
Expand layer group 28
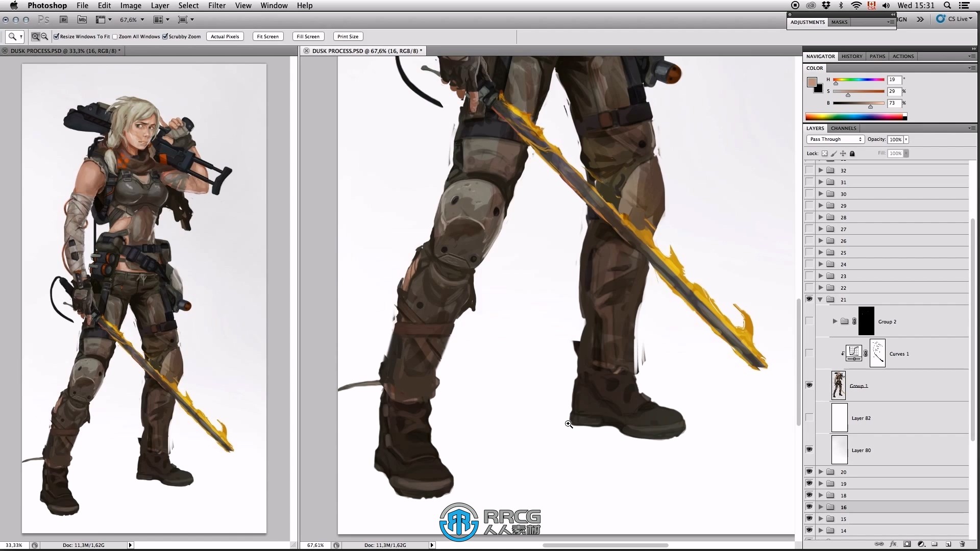pyautogui.click(x=821, y=217)
